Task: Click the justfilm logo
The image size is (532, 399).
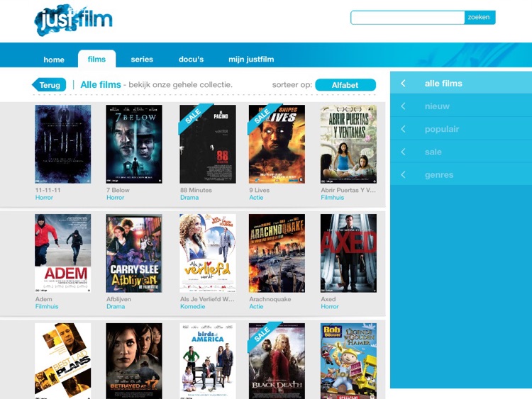Action: point(73,20)
